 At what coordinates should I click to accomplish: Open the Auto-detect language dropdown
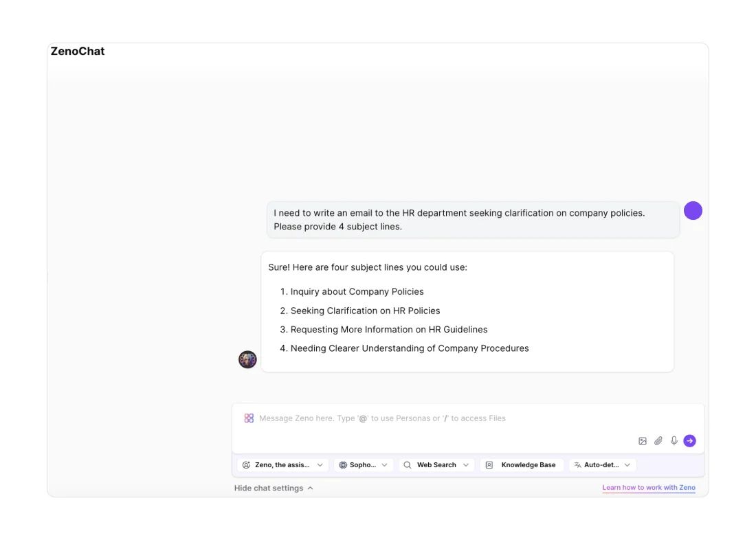coord(602,465)
